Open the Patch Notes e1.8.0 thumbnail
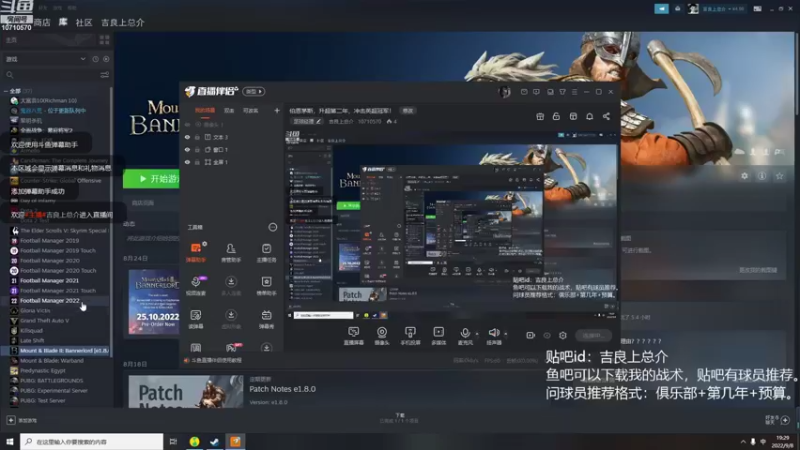The width and height of the screenshot is (800, 450). point(186,392)
